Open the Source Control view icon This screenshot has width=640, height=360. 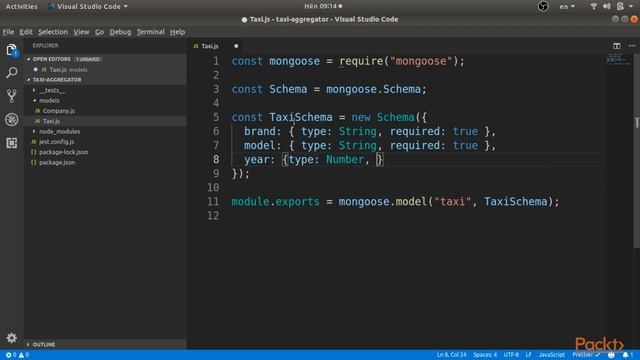(x=11, y=96)
